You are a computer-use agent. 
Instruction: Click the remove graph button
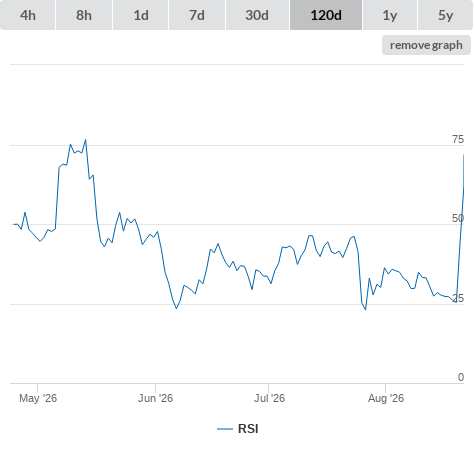(x=426, y=45)
